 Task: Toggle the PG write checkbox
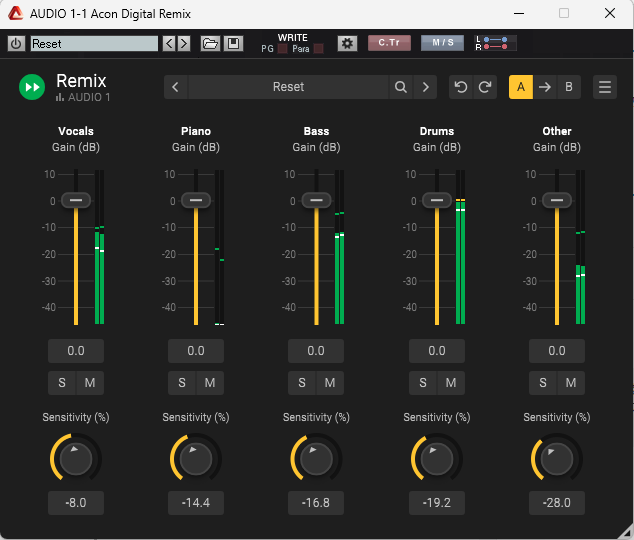(x=283, y=49)
